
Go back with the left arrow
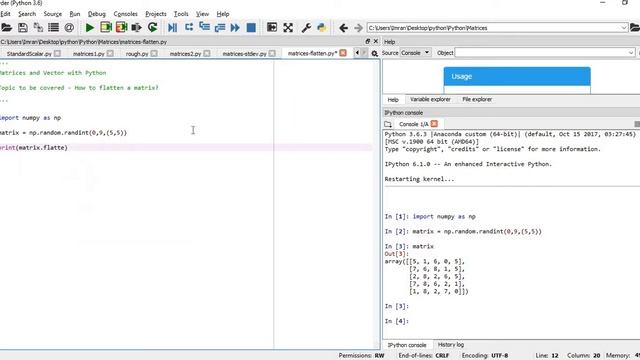tap(343, 27)
